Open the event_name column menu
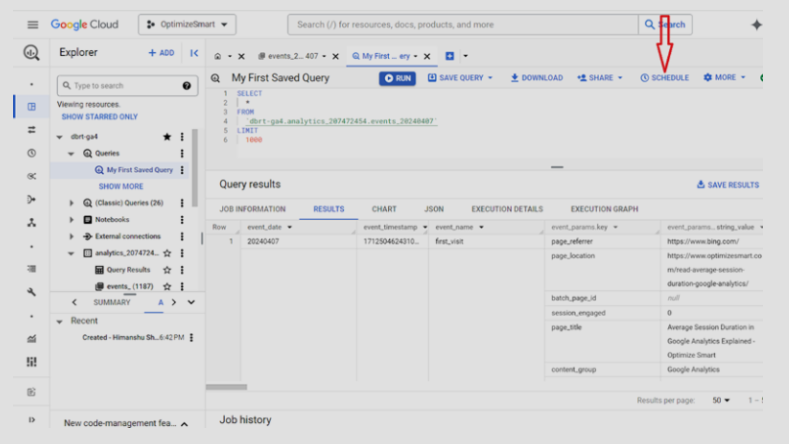The height and width of the screenshot is (444, 789). tap(482, 228)
